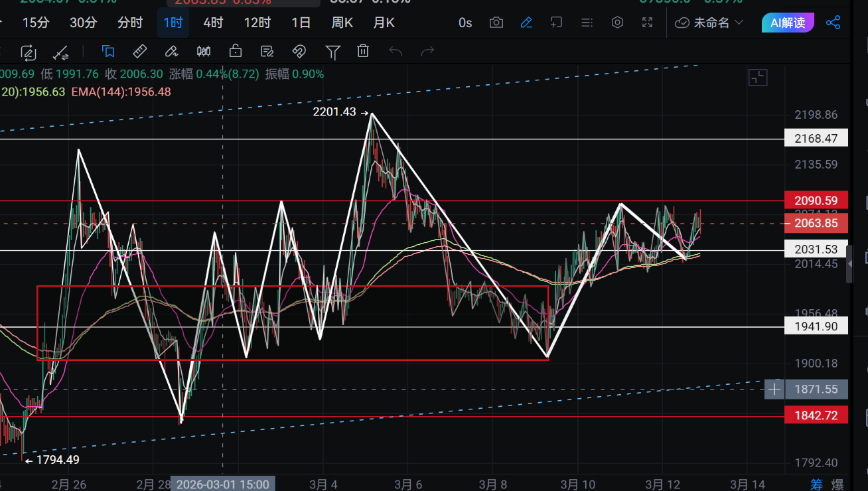Toggle the magnet snap mode

tap(299, 51)
